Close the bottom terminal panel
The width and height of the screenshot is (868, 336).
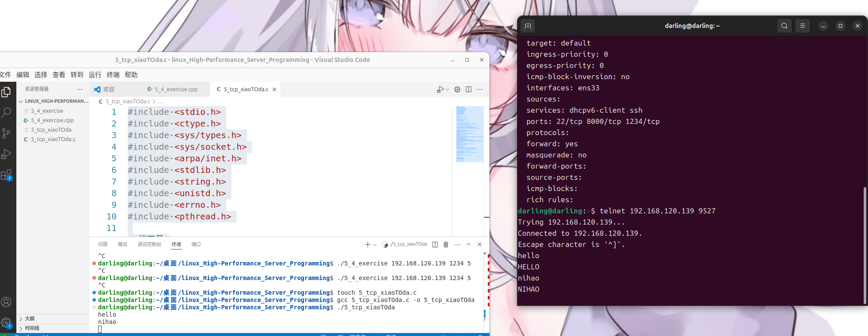point(480,244)
